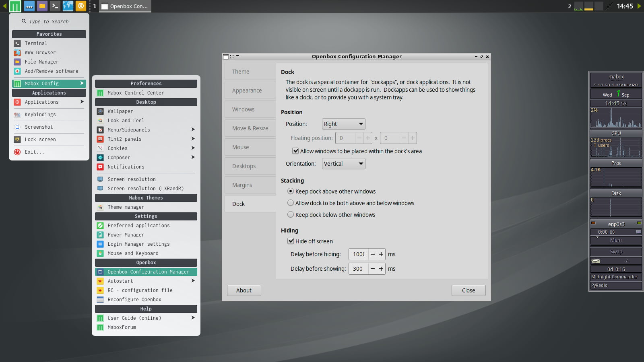Screen dimensions: 644x362
Task: Click the Lock screen icon
Action: click(17, 140)
